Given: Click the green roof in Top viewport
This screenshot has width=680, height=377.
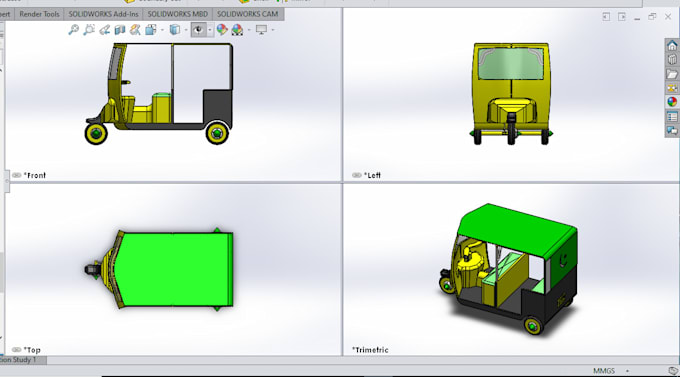Looking at the screenshot, I should coord(173,269).
